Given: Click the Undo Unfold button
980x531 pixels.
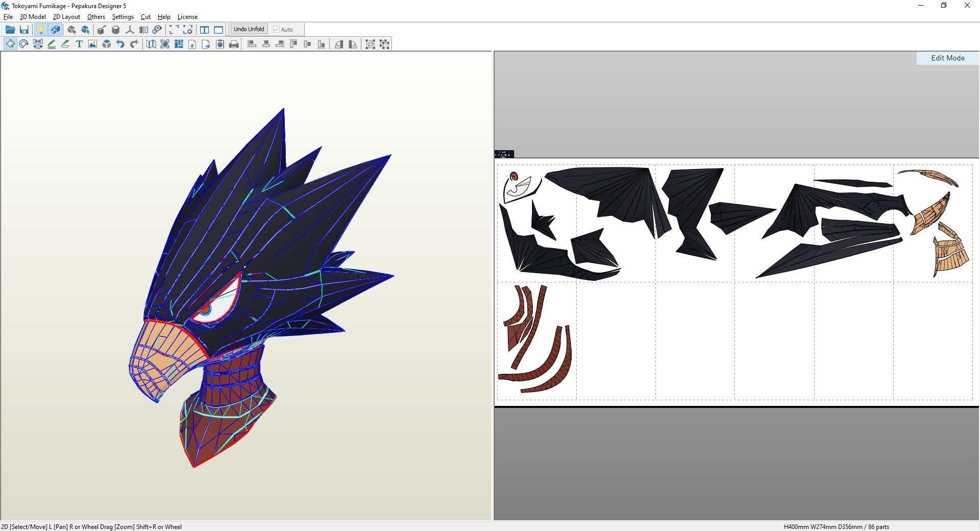Looking at the screenshot, I should (249, 29).
